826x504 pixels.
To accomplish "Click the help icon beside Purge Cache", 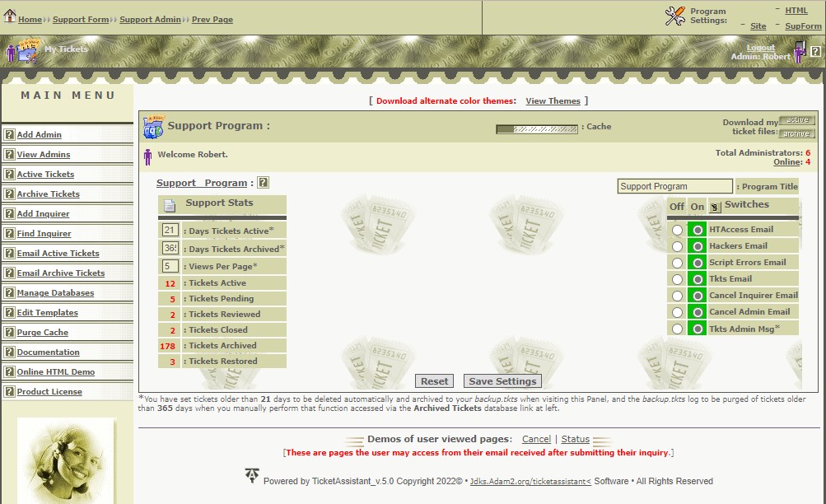I will 8,332.
